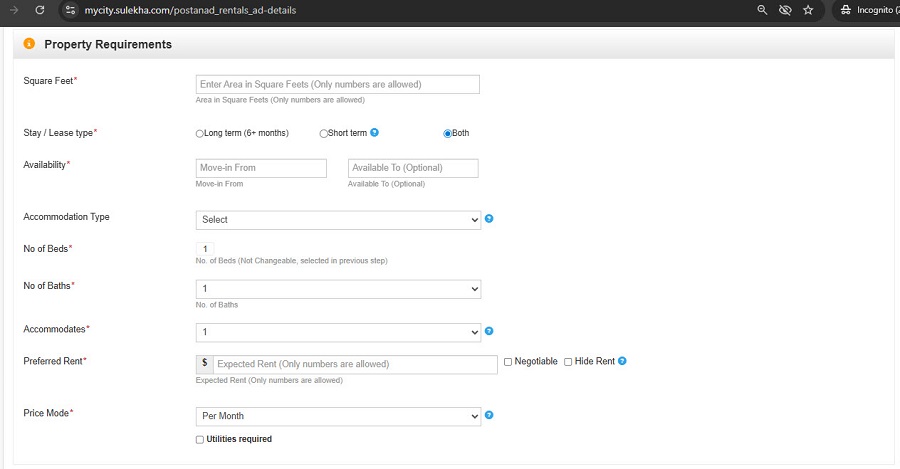Click the Square Feet input field
The width and height of the screenshot is (900, 469).
click(338, 85)
